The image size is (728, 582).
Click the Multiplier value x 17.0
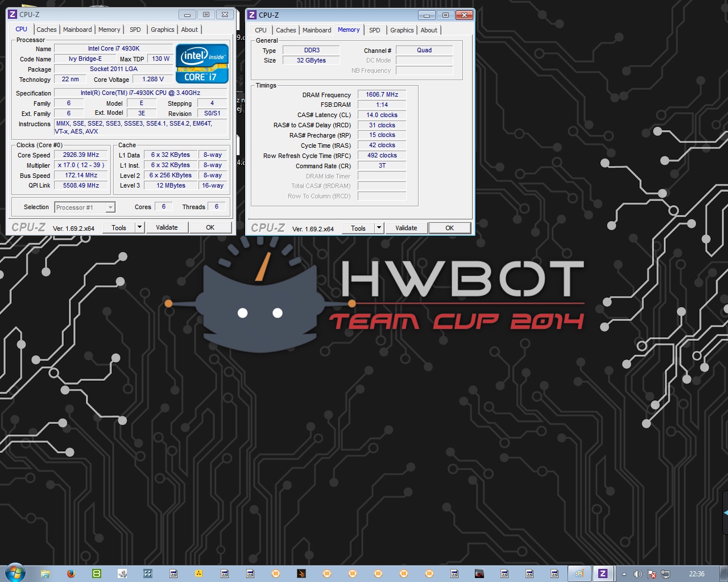click(x=81, y=165)
